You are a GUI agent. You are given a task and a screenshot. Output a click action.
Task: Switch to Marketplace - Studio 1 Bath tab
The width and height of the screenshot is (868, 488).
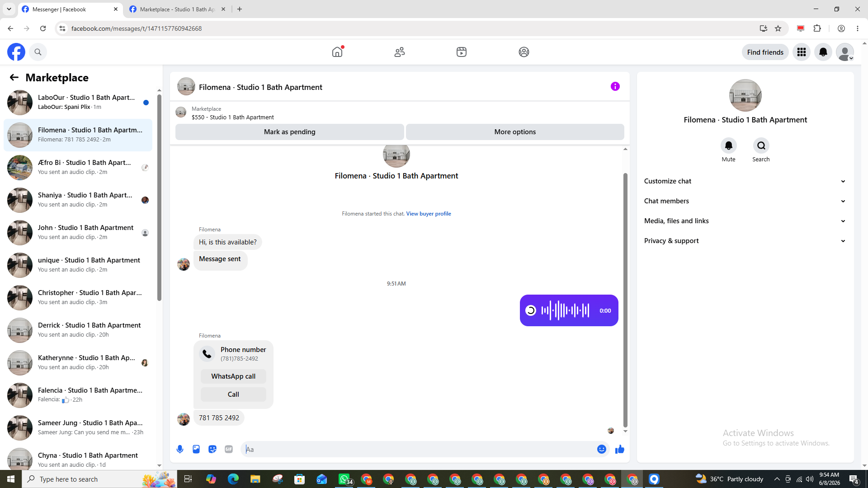[177, 9]
